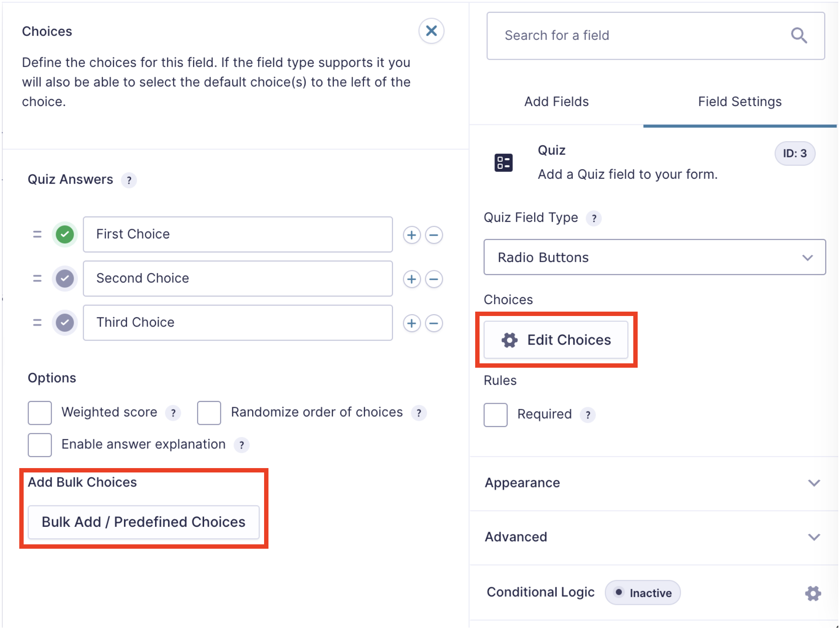840x632 pixels.
Task: Click the Search for a field box
Action: click(x=639, y=36)
